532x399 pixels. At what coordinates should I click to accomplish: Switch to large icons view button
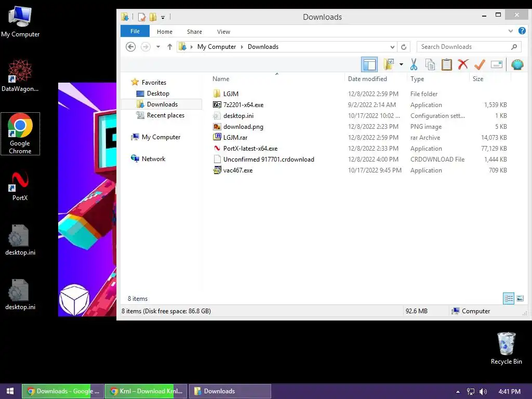pyautogui.click(x=520, y=299)
